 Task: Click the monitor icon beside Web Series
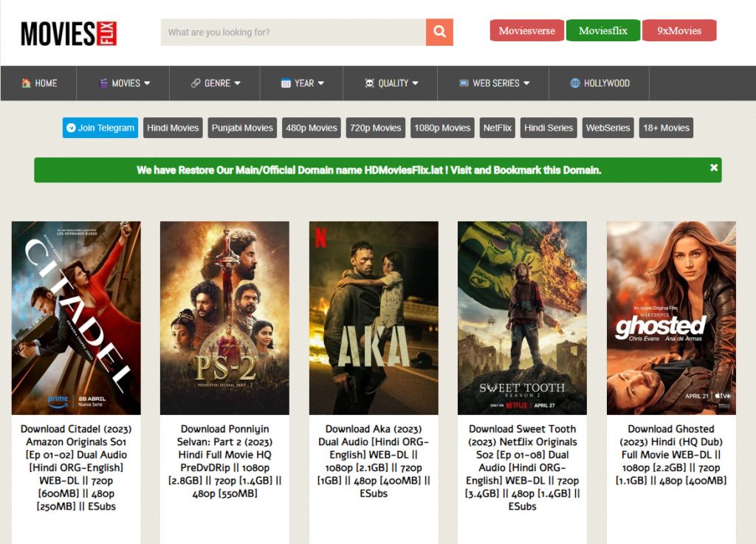(x=464, y=83)
